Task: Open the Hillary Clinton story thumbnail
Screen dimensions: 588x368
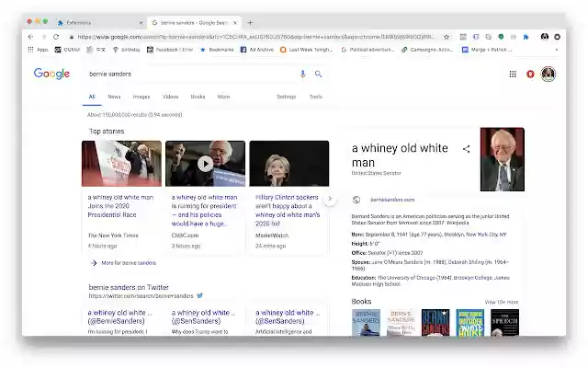Action: pyautogui.click(x=289, y=164)
